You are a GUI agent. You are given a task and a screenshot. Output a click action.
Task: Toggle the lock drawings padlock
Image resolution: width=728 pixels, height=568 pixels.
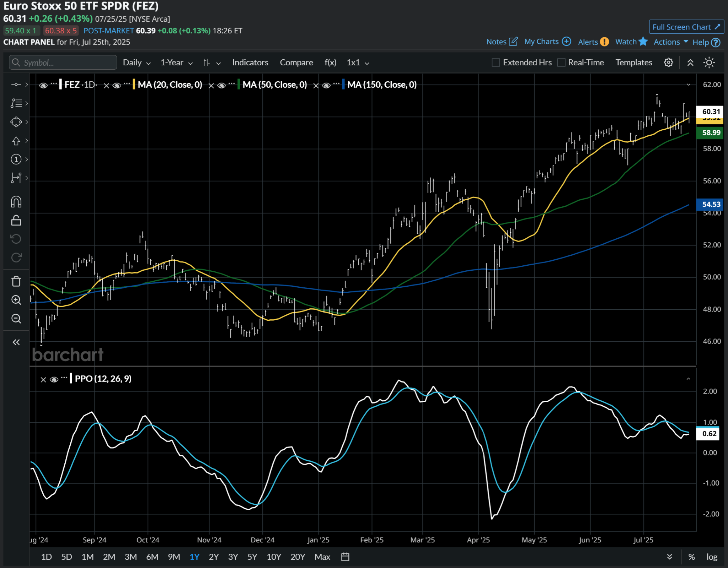pyautogui.click(x=16, y=220)
